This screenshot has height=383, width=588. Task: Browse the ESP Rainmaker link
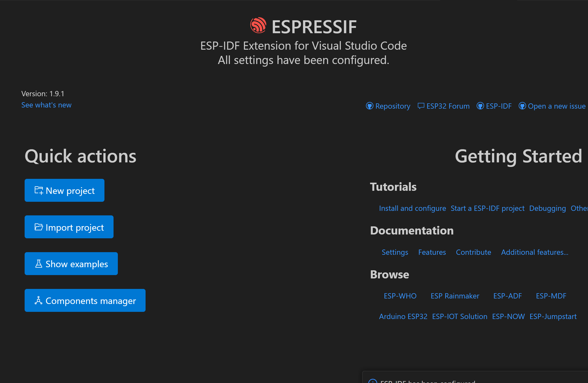[455, 296]
